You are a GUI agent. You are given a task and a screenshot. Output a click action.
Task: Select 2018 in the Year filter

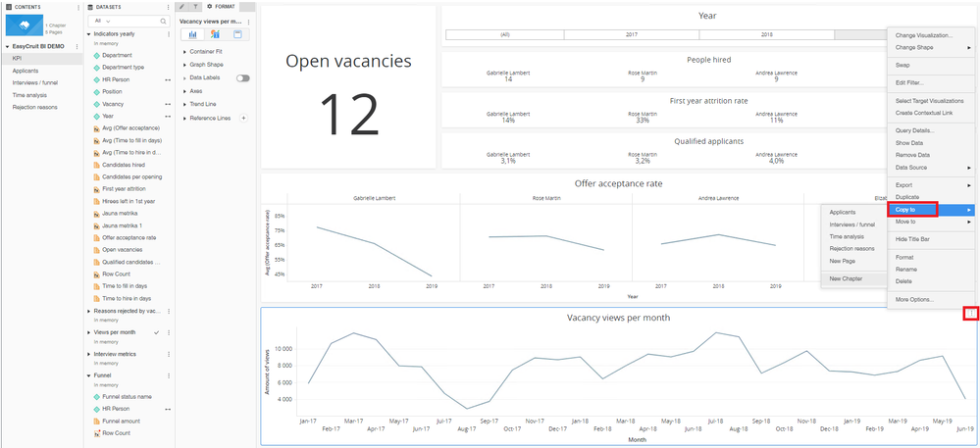(767, 35)
